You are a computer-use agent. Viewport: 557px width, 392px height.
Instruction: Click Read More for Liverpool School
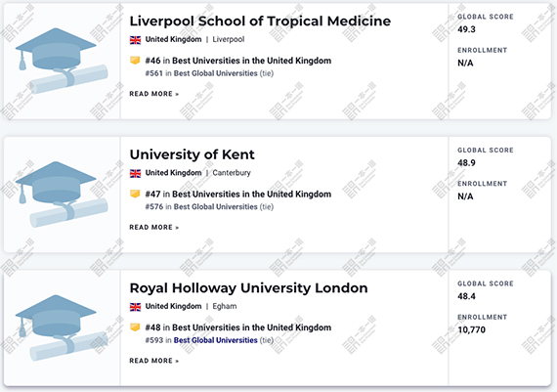pos(154,94)
